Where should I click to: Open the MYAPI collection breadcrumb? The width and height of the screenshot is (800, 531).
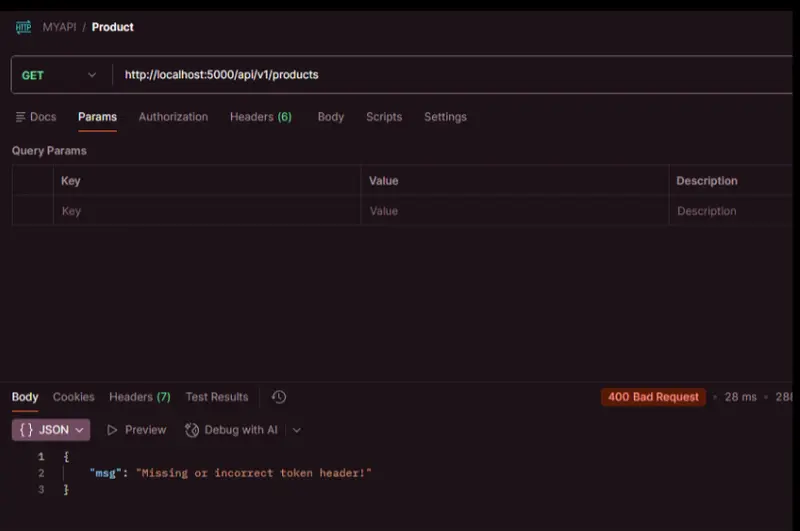pyautogui.click(x=59, y=27)
